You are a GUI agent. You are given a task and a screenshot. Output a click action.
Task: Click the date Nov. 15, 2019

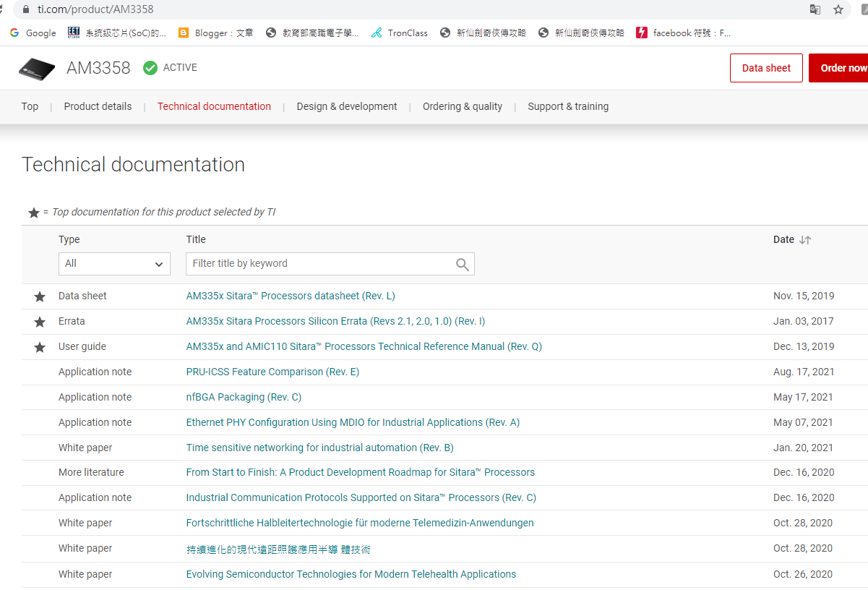click(x=804, y=296)
